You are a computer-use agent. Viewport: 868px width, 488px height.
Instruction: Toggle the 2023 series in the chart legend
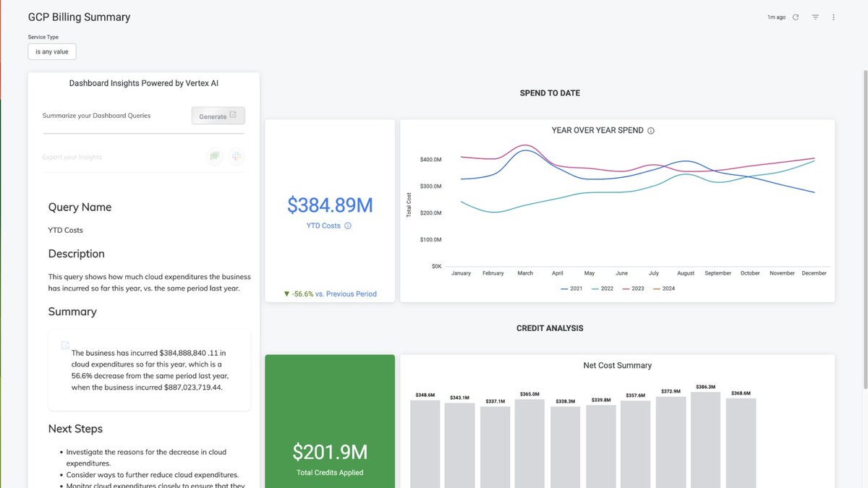633,288
